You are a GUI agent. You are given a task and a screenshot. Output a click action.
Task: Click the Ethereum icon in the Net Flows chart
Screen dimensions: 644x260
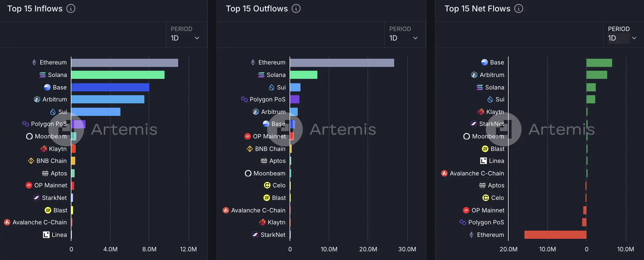pyautogui.click(x=472, y=235)
